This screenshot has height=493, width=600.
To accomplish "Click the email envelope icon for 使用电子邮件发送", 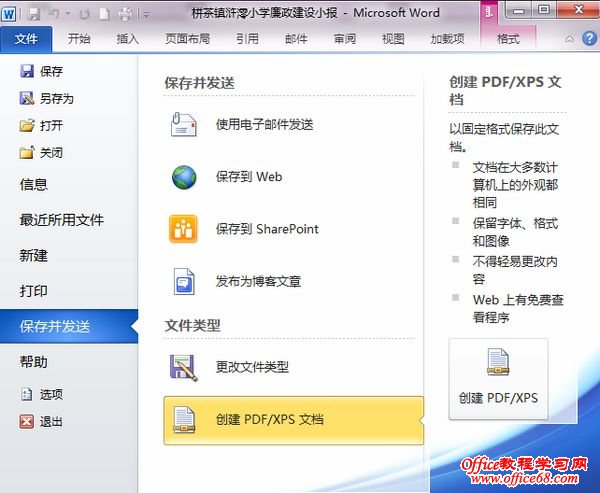I will click(184, 124).
